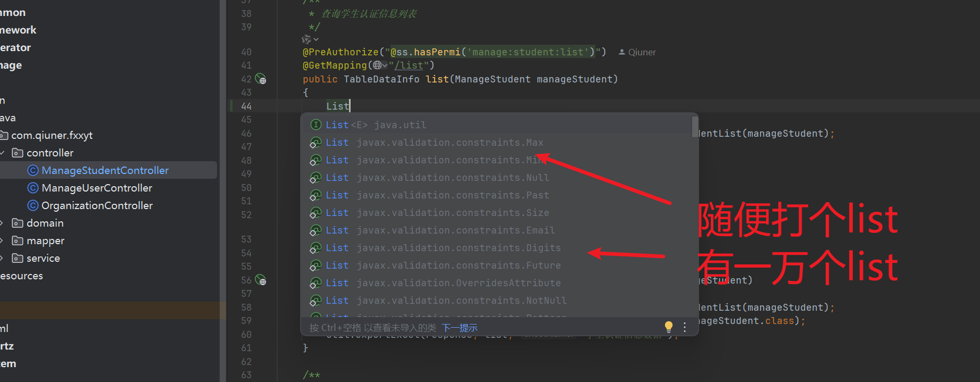980x382 pixels.
Task: Expand the domain package folder
Action: (2, 223)
